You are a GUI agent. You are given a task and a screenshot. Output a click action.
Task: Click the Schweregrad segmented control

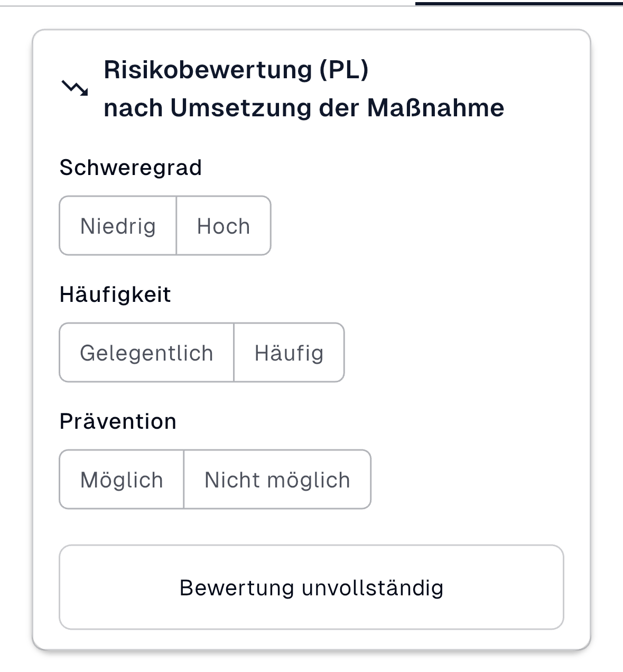pyautogui.click(x=164, y=226)
